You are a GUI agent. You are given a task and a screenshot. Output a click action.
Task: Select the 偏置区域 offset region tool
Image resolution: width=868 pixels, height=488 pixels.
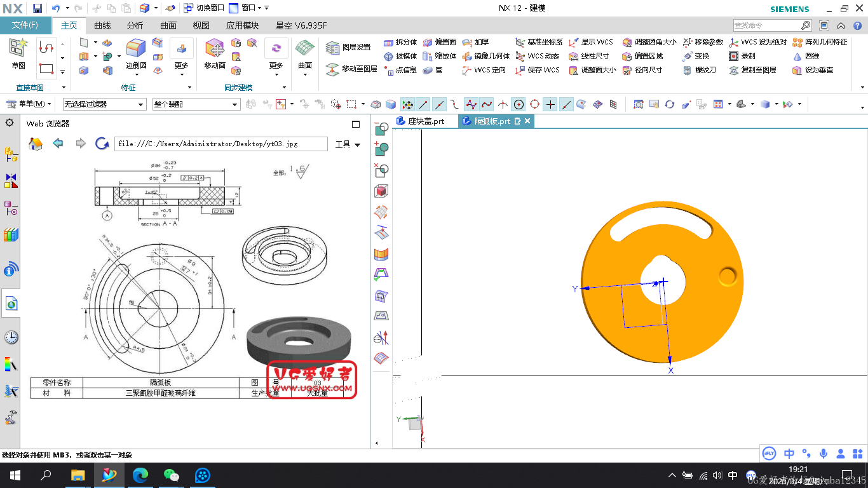[x=642, y=56]
